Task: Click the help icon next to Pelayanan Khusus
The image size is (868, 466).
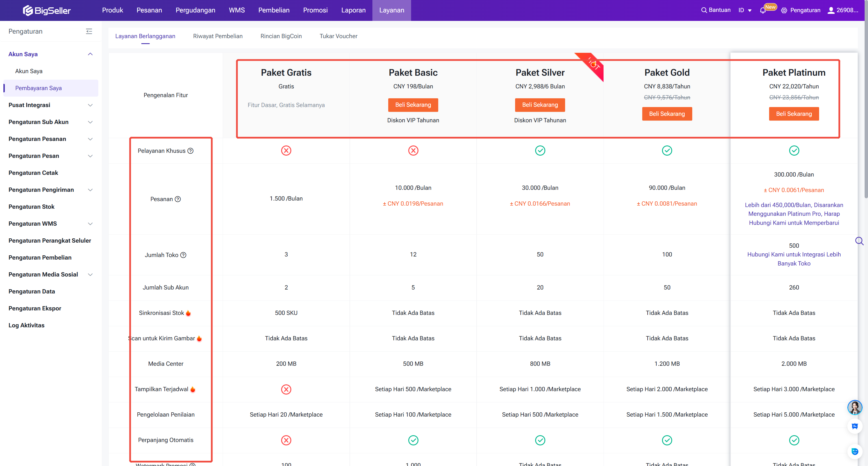Action: 190,151
